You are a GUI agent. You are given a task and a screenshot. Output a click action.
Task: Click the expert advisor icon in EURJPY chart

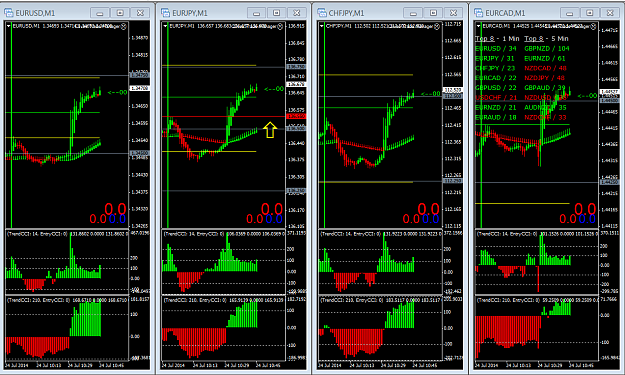point(280,26)
